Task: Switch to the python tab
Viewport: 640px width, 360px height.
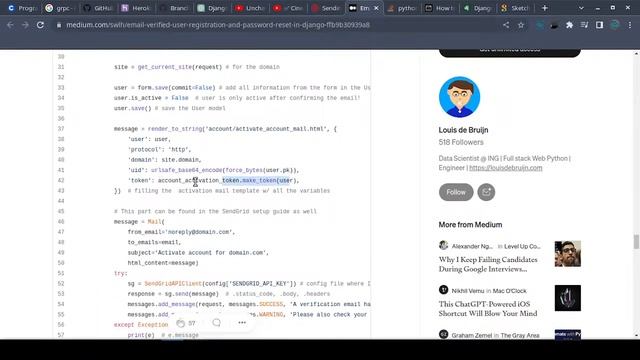Action: 402,8
